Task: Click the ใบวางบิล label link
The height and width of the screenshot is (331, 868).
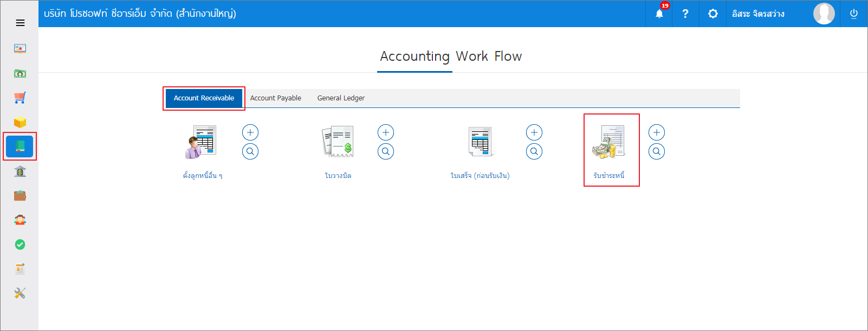Action: pos(338,175)
